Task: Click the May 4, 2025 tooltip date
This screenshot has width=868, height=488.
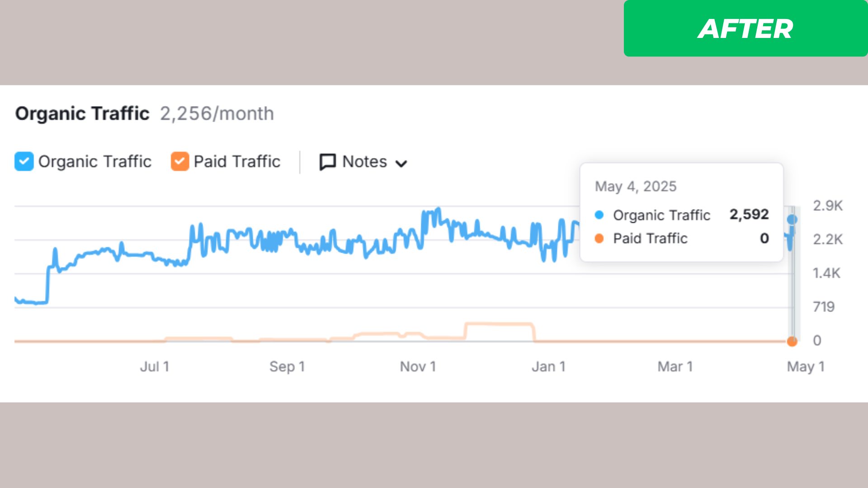Action: [x=636, y=186]
